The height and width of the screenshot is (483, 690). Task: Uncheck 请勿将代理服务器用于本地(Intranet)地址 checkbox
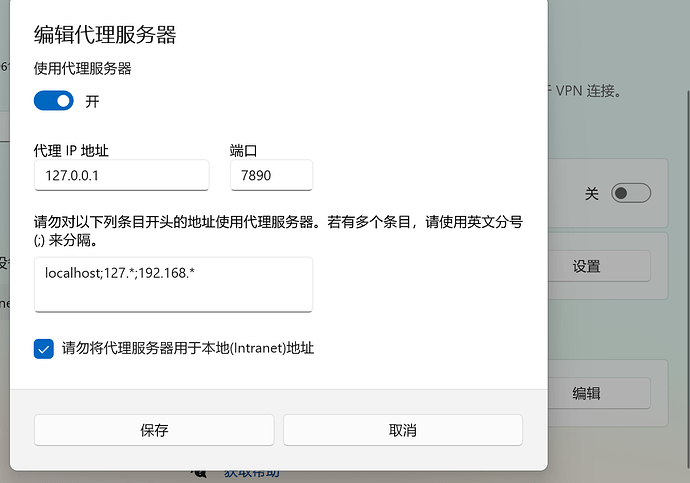(44, 349)
